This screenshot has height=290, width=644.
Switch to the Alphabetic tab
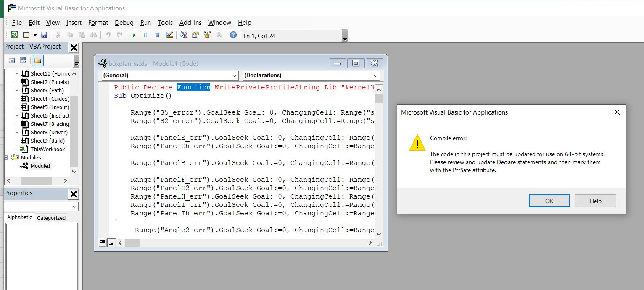coord(19,217)
